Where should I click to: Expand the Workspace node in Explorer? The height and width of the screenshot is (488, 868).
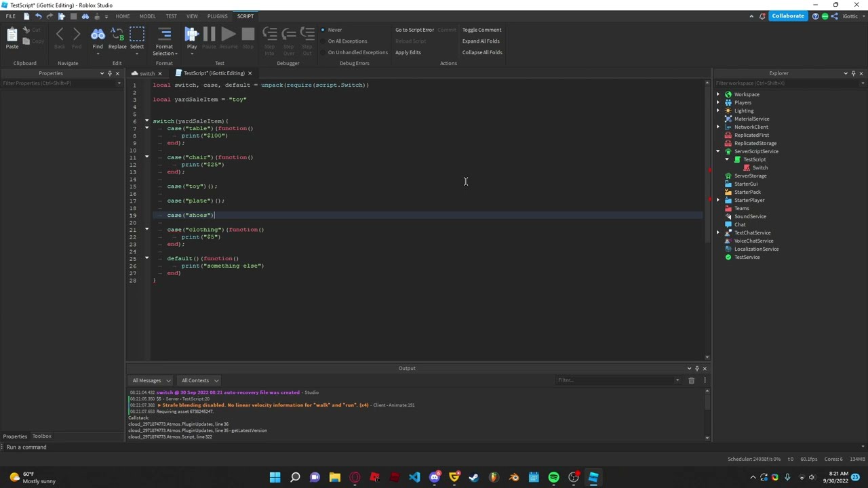pos(718,95)
